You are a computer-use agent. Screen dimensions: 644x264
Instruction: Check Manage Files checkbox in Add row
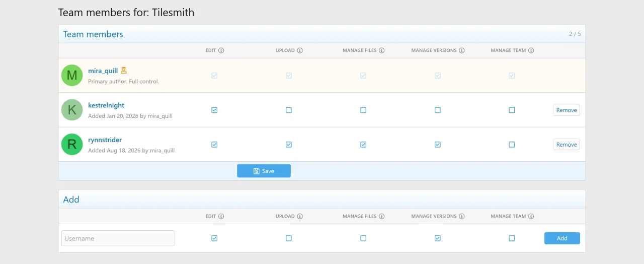click(x=363, y=238)
